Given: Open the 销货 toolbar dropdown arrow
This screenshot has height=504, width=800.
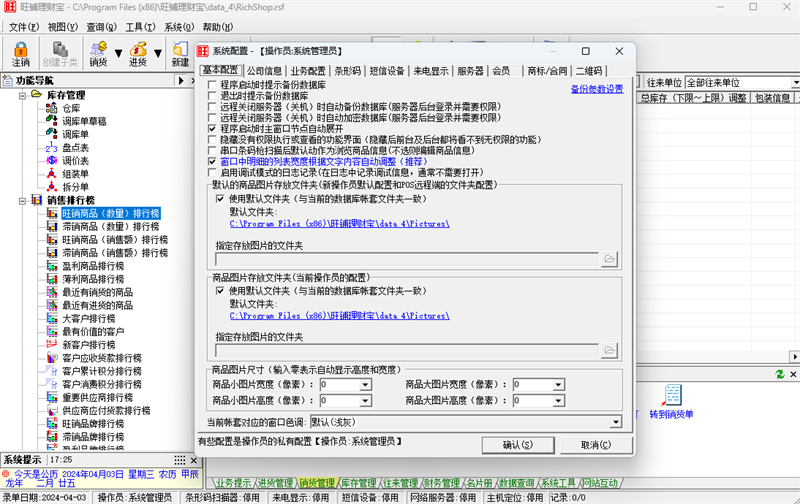Looking at the screenshot, I should pos(118,54).
